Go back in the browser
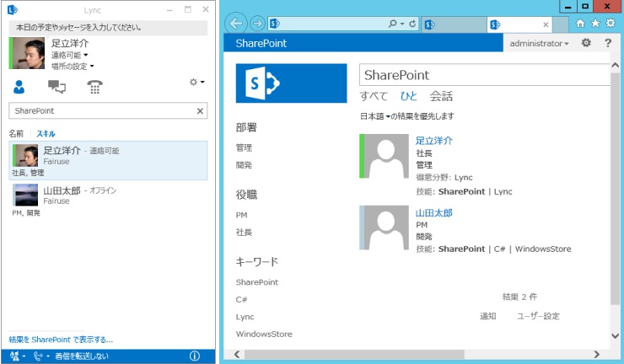 point(236,24)
